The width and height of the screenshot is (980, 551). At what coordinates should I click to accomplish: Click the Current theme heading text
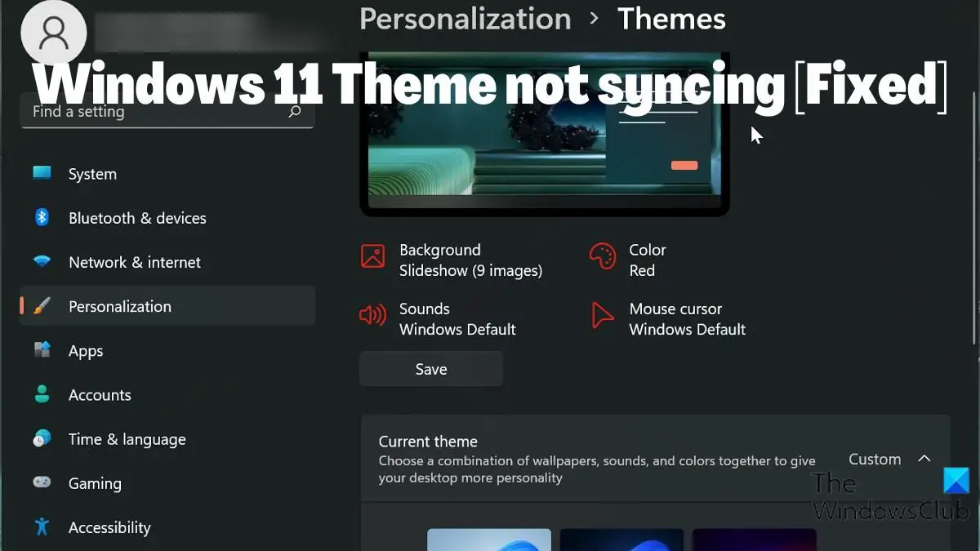428,441
